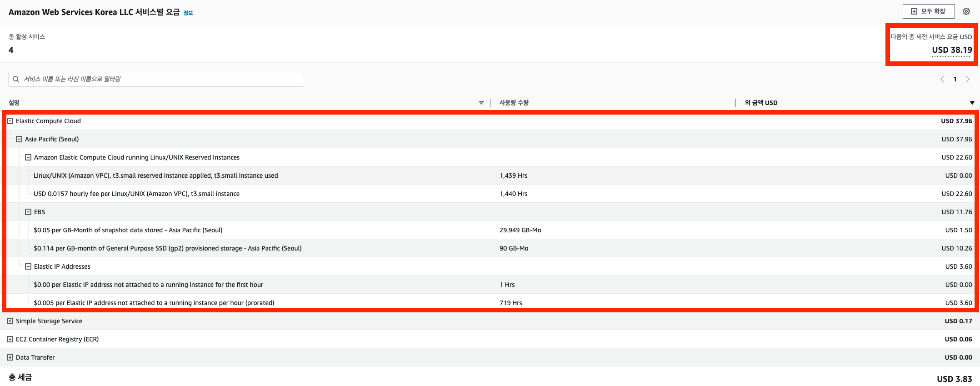The image size is (980, 386).
Task: Select t3.small reserved instance applied row
Action: (490, 175)
